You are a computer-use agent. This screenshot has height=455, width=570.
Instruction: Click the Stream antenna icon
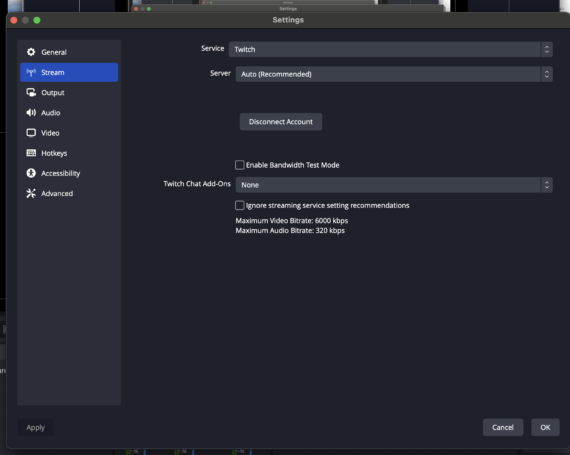point(31,72)
